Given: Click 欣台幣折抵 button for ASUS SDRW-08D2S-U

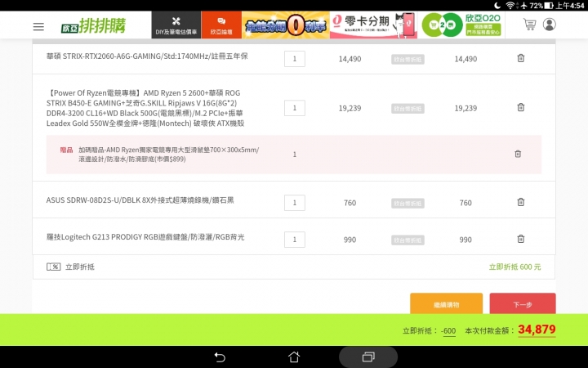Looking at the screenshot, I should (408, 203).
